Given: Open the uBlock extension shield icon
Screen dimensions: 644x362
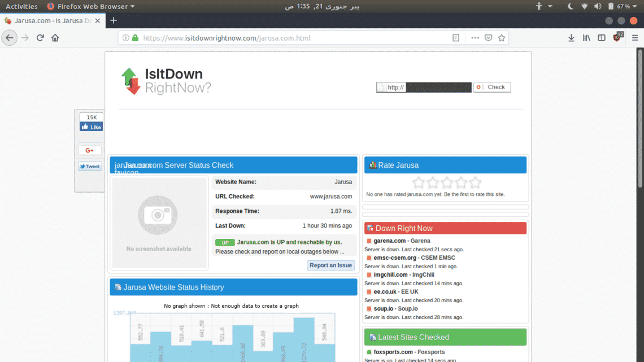Looking at the screenshot, I should pyautogui.click(x=617, y=37).
